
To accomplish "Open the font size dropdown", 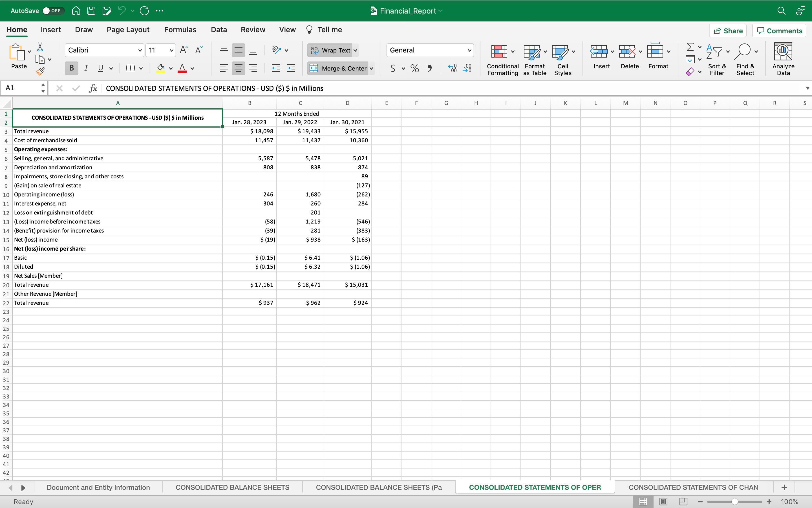I will click(171, 51).
